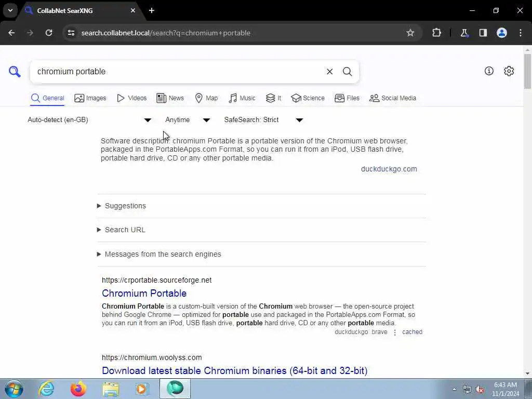Viewport: 532px width, 399px height.
Task: Click the SearXNG magnifier logo
Action: (x=15, y=72)
